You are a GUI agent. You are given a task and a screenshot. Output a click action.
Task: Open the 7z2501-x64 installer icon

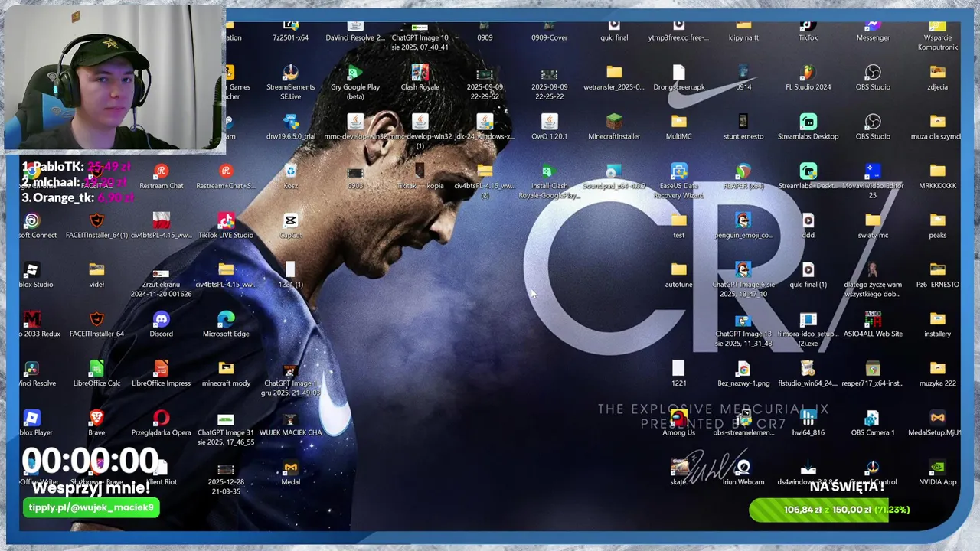(290, 31)
